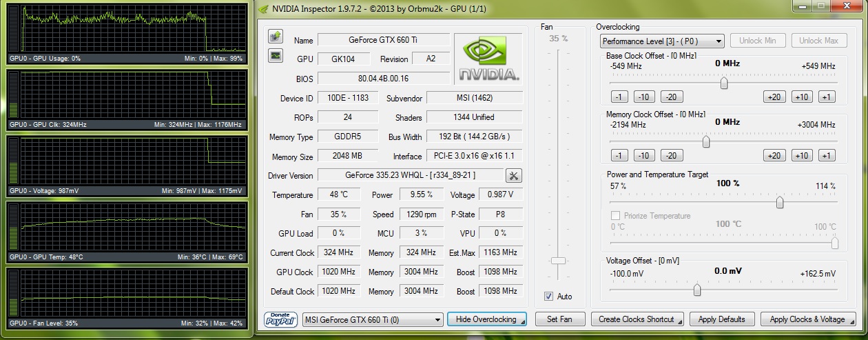Open the sensor monitoring graph icon
868x340 pixels.
(x=276, y=55)
